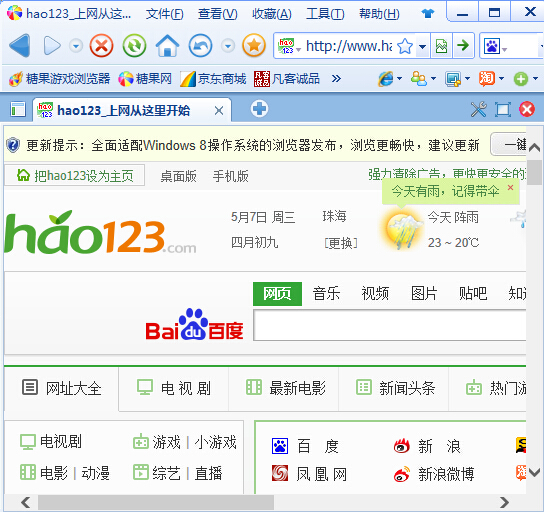Click the green Refresh icon

134,45
